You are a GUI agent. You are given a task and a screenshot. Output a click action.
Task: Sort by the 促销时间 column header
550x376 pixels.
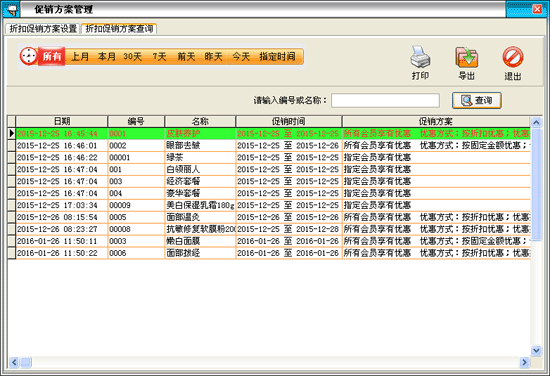pyautogui.click(x=289, y=121)
